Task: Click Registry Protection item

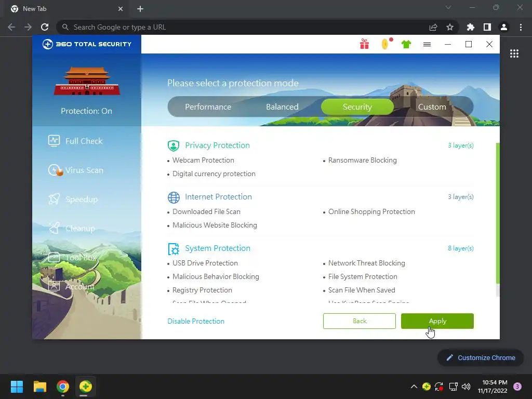Action: 202,290
